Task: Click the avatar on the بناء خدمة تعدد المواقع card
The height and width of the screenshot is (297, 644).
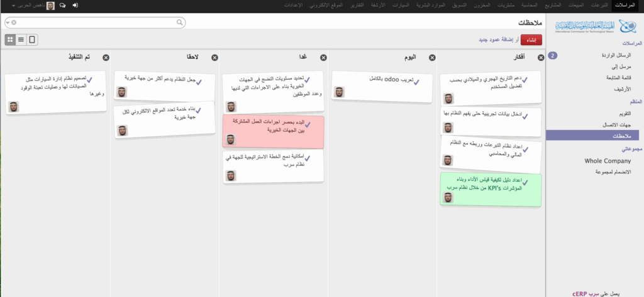Action: coord(122,131)
